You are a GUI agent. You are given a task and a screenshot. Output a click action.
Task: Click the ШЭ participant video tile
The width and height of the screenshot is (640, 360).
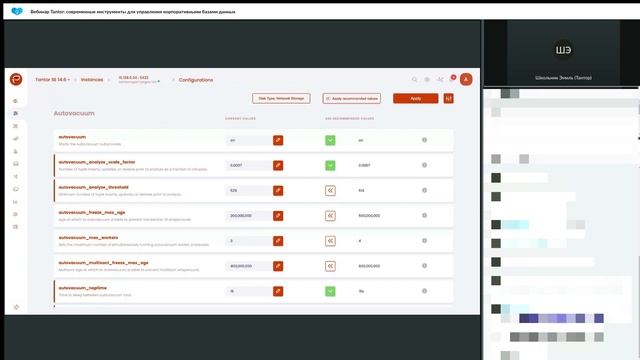tap(563, 53)
